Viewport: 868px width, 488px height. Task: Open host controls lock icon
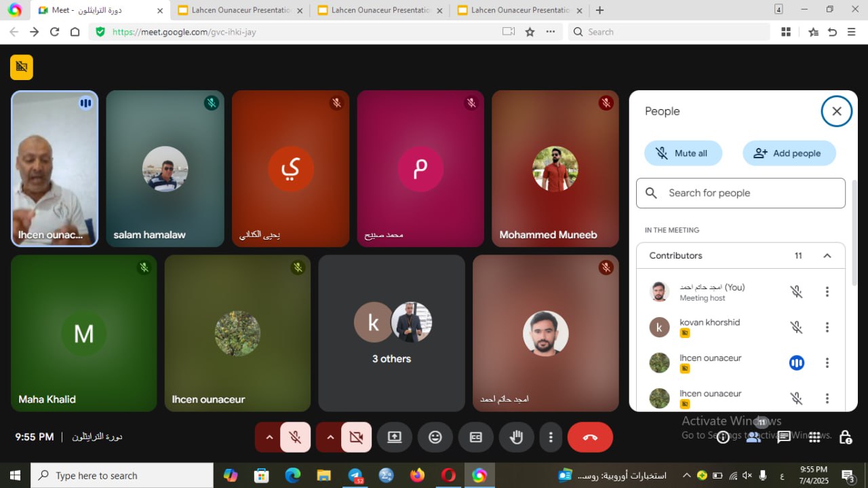click(x=845, y=437)
